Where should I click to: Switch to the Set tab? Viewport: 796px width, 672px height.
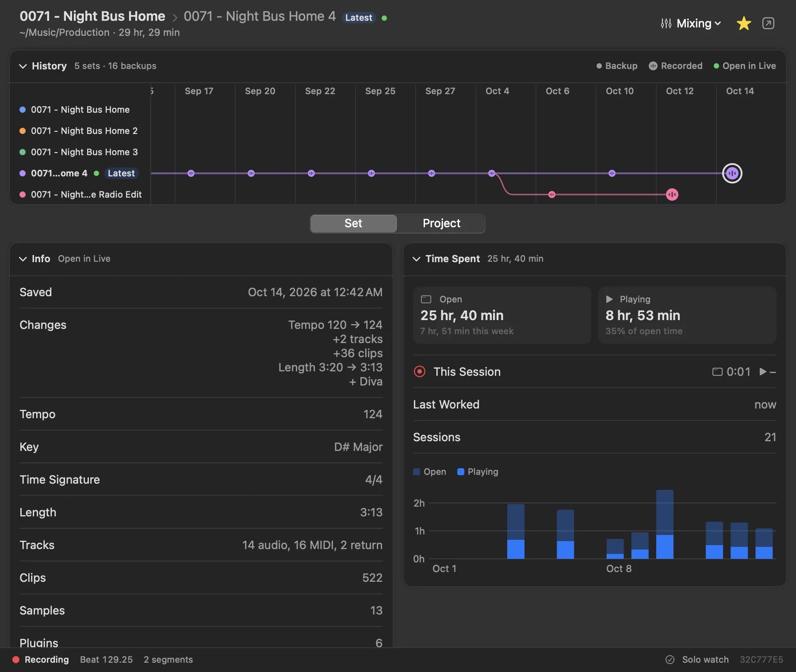pos(353,223)
